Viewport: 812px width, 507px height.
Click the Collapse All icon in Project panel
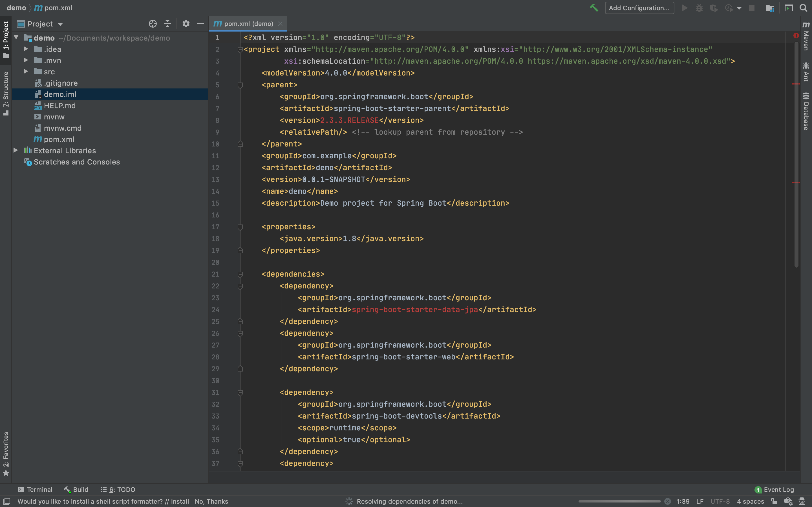(167, 24)
